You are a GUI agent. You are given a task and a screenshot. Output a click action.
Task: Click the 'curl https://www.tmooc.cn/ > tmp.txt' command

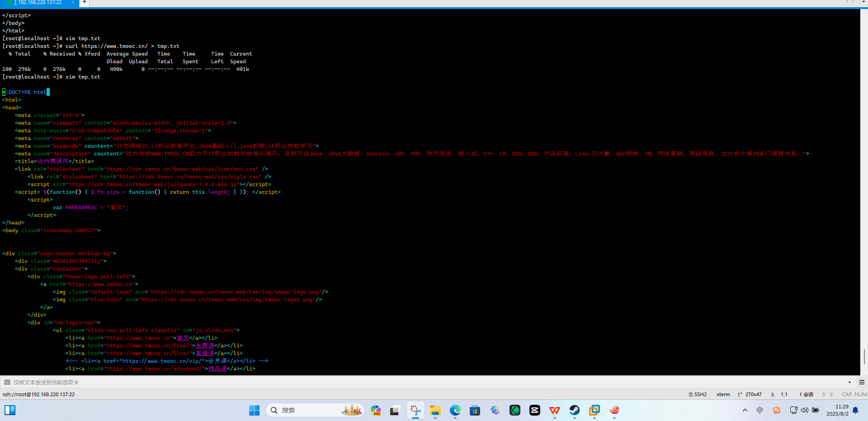(x=123, y=46)
